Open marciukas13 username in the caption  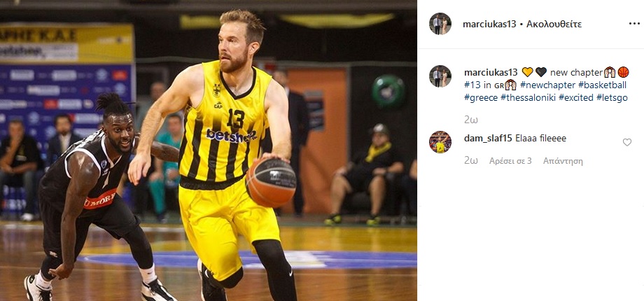click(x=491, y=73)
